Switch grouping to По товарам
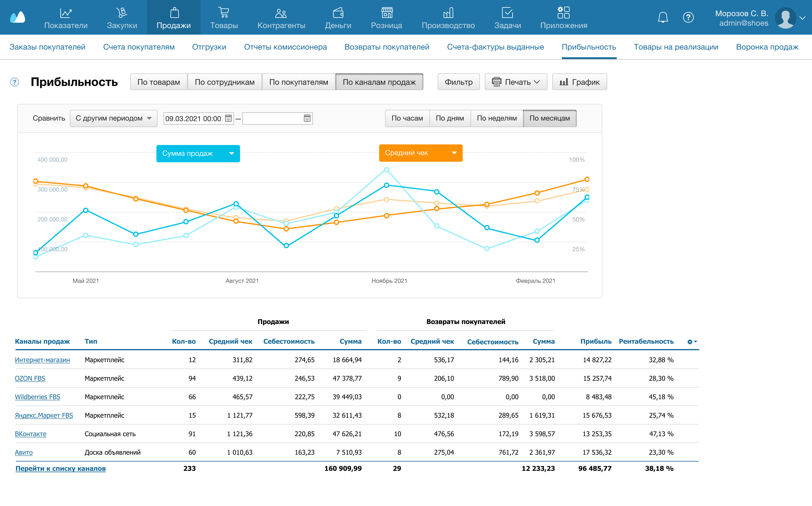Image resolution: width=812 pixels, height=506 pixels. (x=159, y=82)
